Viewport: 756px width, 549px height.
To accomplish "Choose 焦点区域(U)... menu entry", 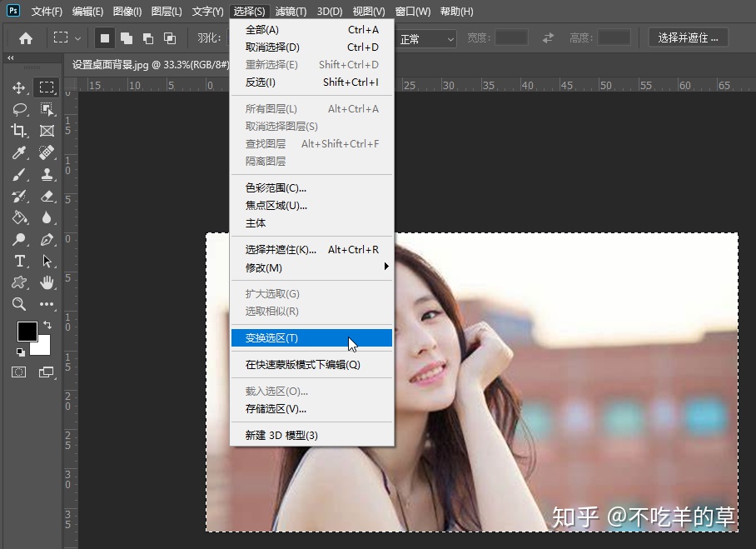I will [x=311, y=206].
